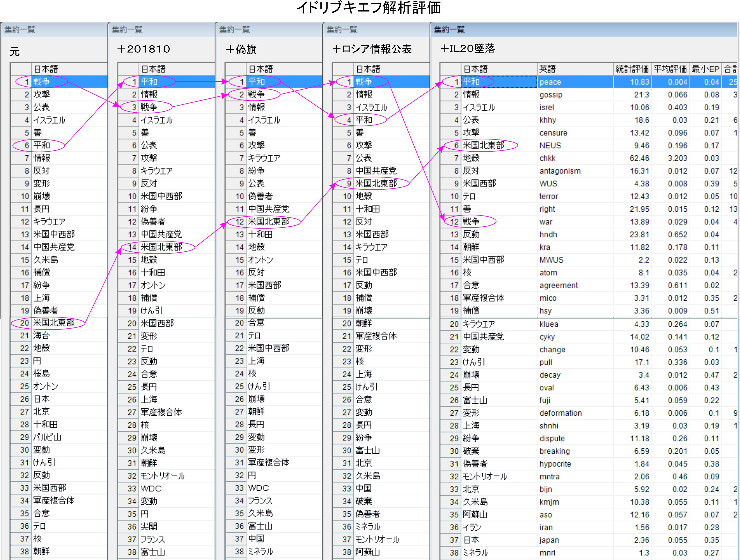Screen dimensions: 740x560
Task: Select the peace cell in the 英語 column
Action: coord(550,82)
